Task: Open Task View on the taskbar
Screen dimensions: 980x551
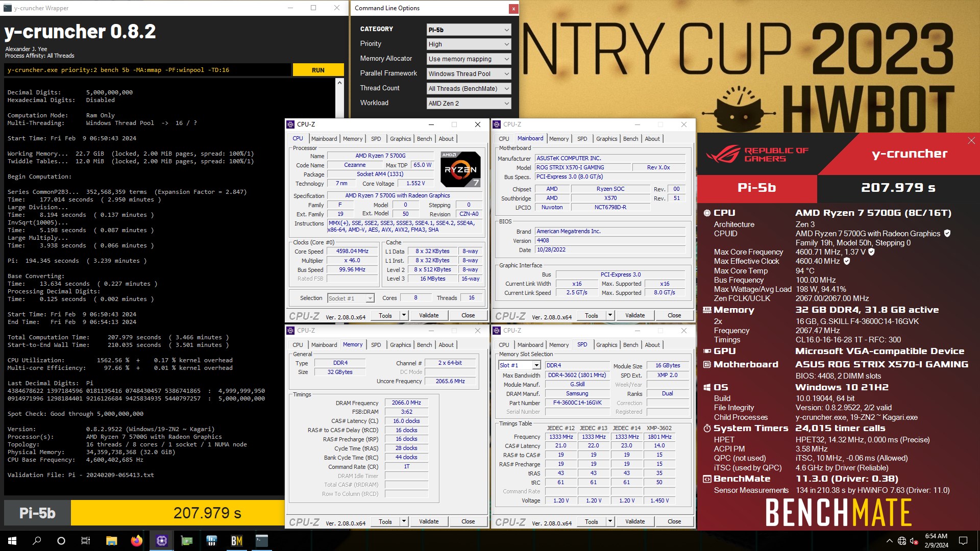Action: tap(86, 541)
